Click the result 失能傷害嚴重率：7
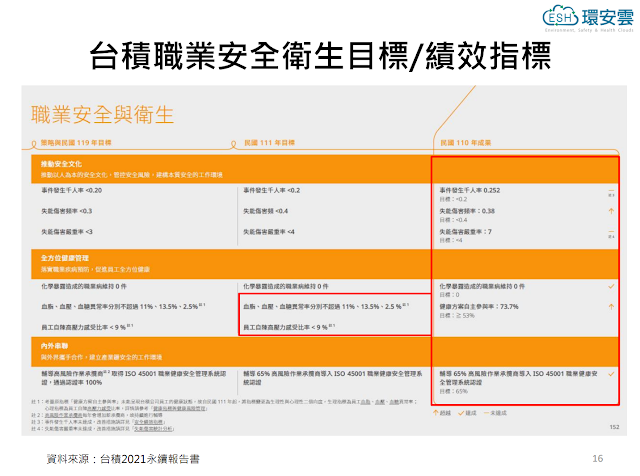 465,232
